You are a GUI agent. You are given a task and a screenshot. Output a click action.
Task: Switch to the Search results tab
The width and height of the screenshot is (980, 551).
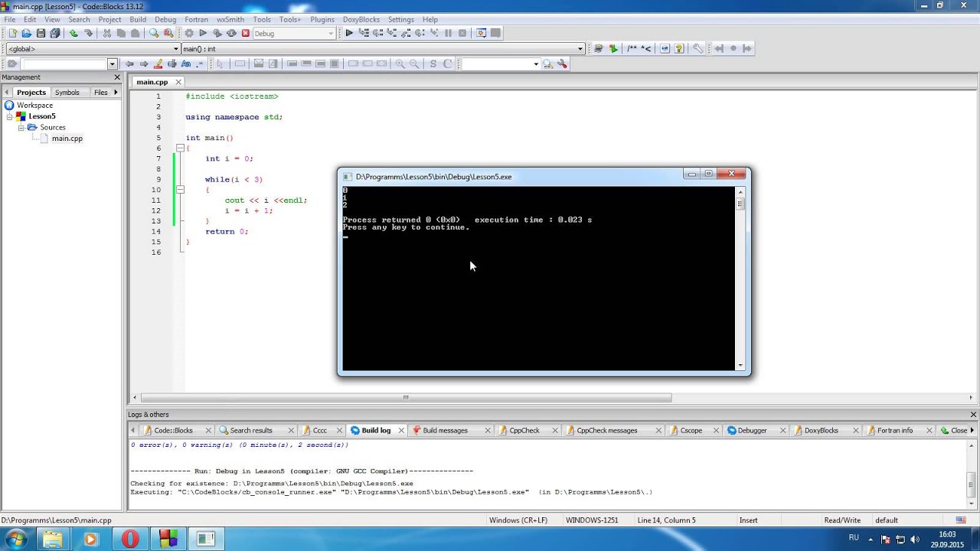tap(251, 430)
